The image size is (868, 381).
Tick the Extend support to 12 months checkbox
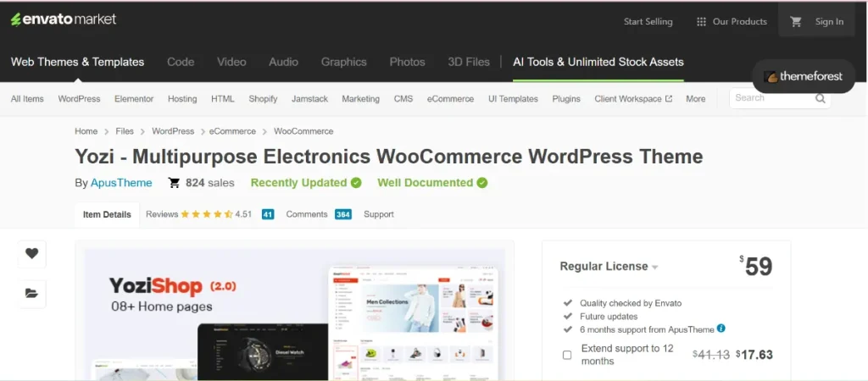pyautogui.click(x=567, y=355)
